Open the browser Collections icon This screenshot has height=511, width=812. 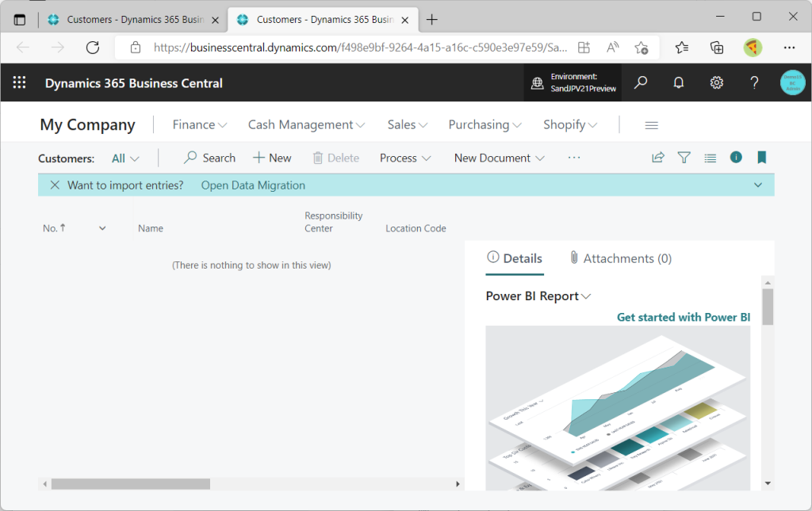717,48
